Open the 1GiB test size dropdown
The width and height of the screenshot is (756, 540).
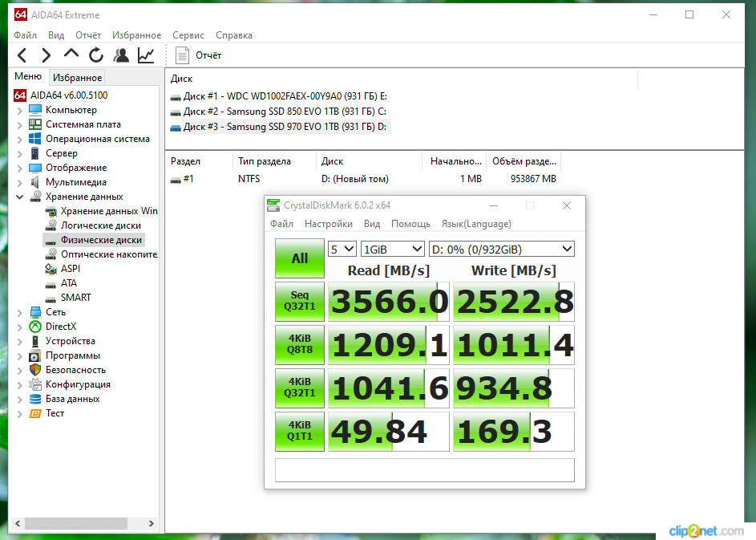(x=393, y=249)
